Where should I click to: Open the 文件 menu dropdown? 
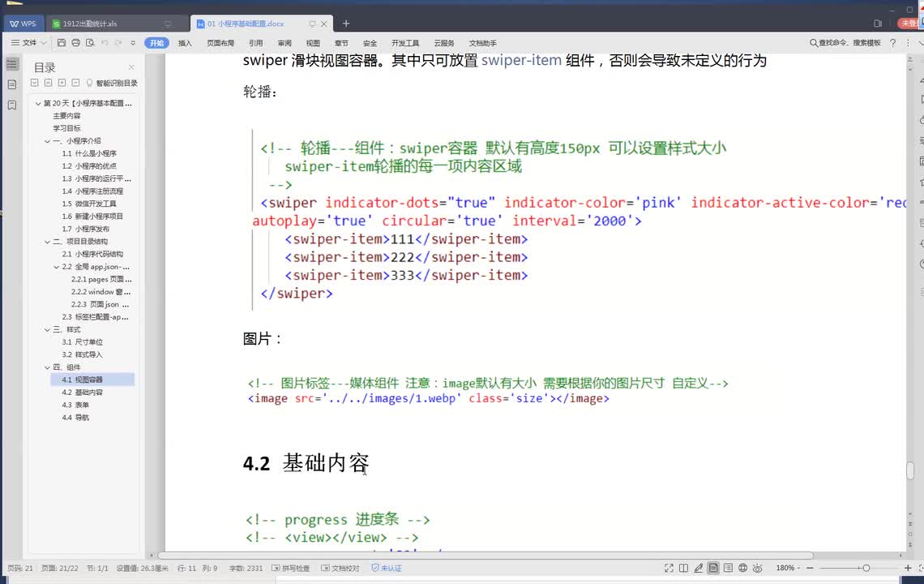[x=29, y=42]
